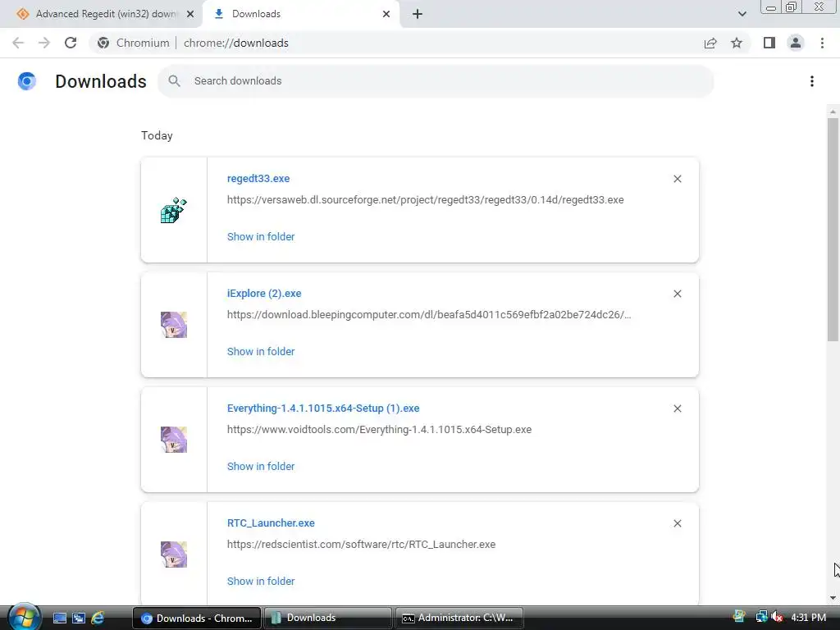This screenshot has height=630, width=840.
Task: Click Switch between windows quick launch icon
Action: [x=79, y=619]
